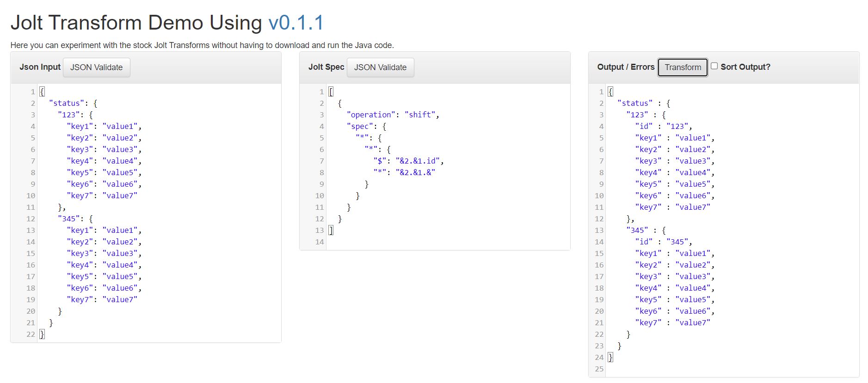Image resolution: width=868 pixels, height=383 pixels.
Task: Click line number 14 in Jolt Spec gutter
Action: tap(320, 242)
